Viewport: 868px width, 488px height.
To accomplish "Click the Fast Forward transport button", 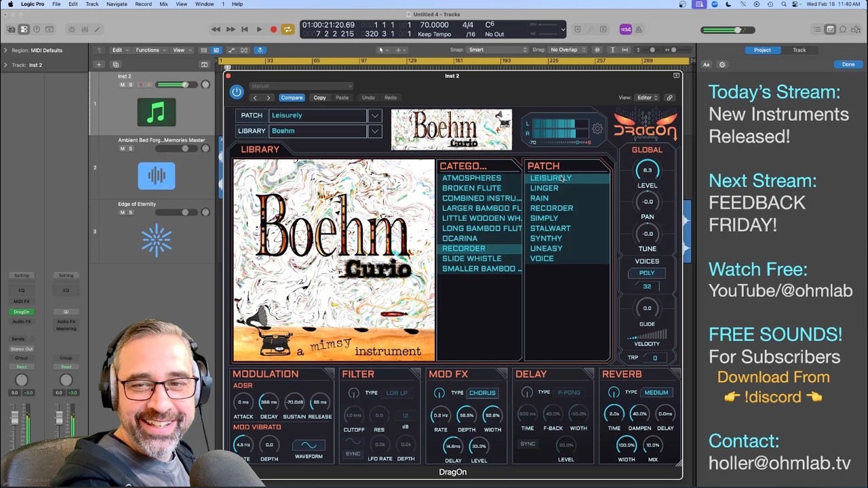I will pos(230,29).
